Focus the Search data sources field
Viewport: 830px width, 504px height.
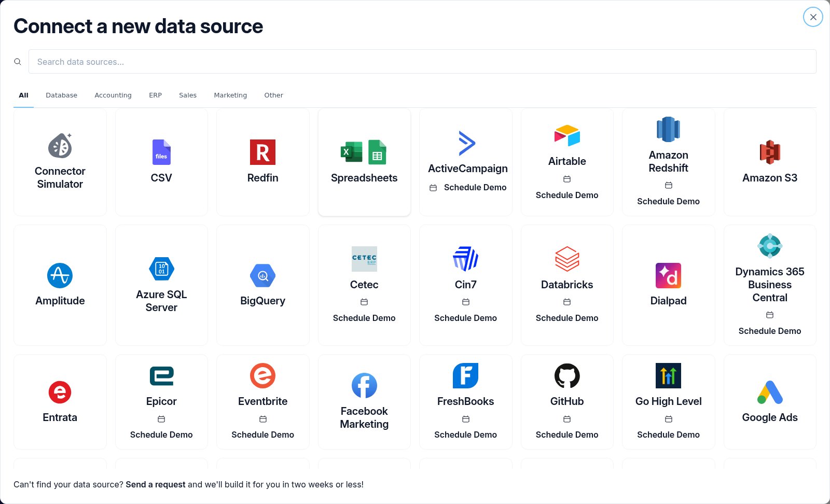click(x=422, y=62)
